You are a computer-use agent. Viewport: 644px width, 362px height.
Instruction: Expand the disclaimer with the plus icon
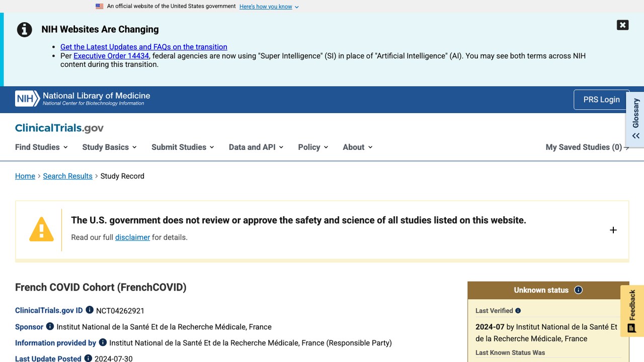pos(613,230)
